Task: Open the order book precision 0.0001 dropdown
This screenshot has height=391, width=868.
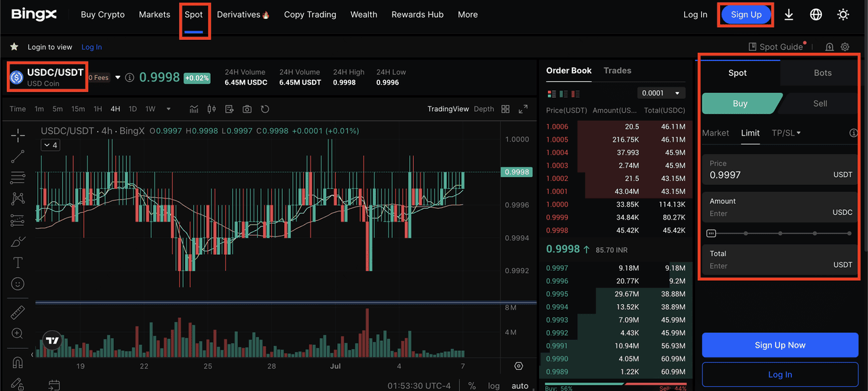Action: [661, 93]
